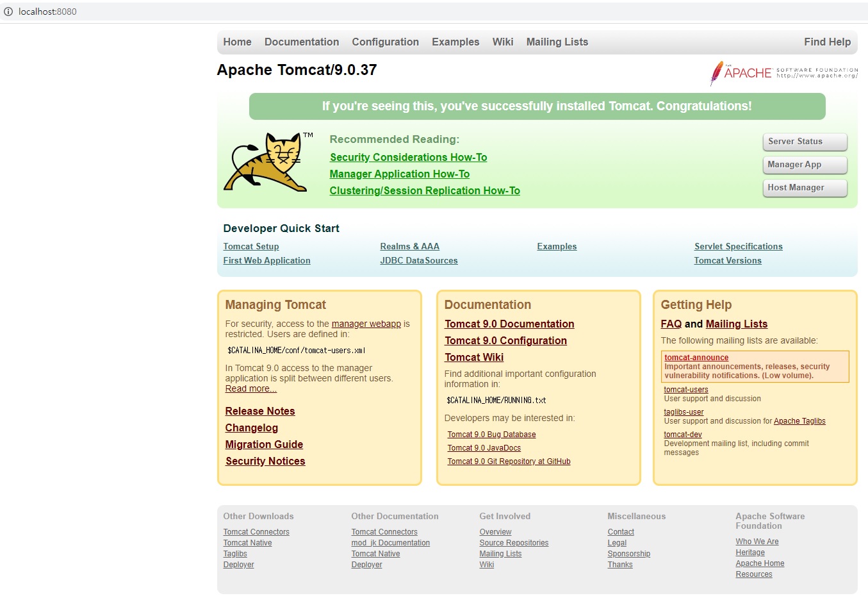Click the $CATALINA_HOME/conf/tomcat-users.xml path text

[297, 351]
